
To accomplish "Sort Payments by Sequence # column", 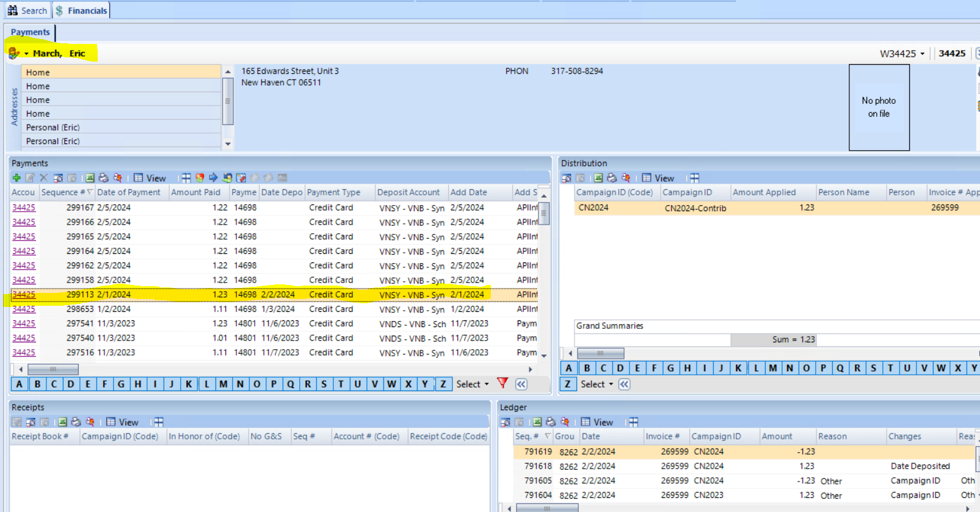I will click(67, 192).
